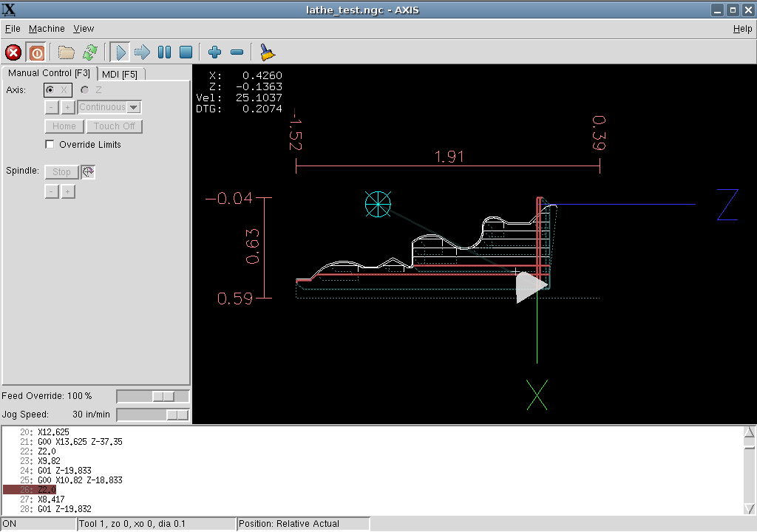Run the program with the play icon
The image size is (757, 532).
[120, 52]
